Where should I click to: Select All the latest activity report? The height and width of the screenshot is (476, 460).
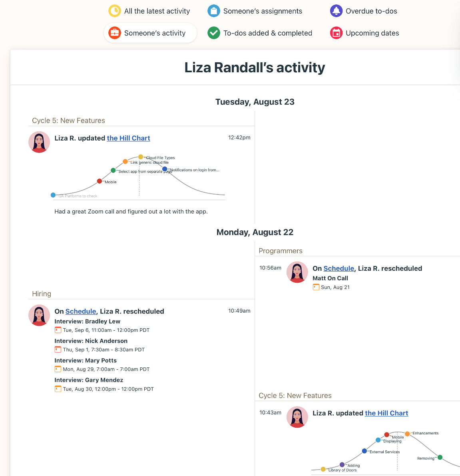pyautogui.click(x=149, y=11)
